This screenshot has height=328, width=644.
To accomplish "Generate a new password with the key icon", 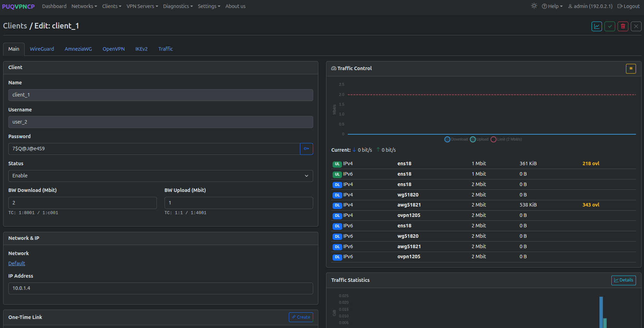I will pyautogui.click(x=307, y=149).
